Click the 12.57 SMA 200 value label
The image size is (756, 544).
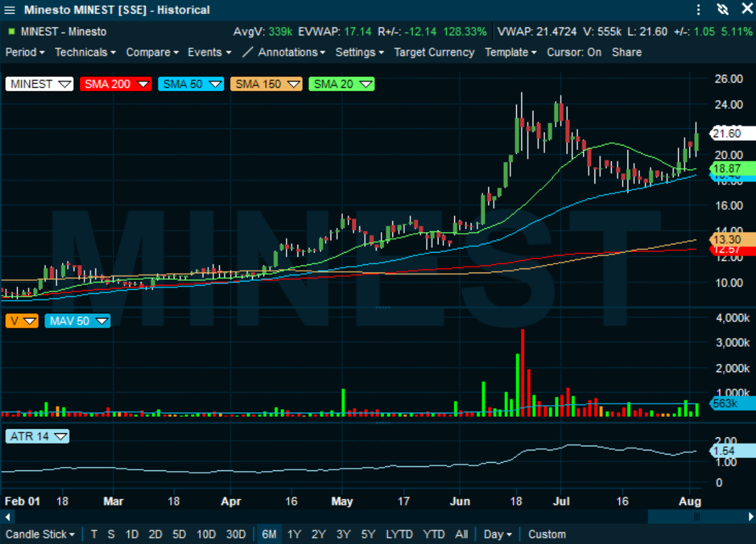point(732,251)
